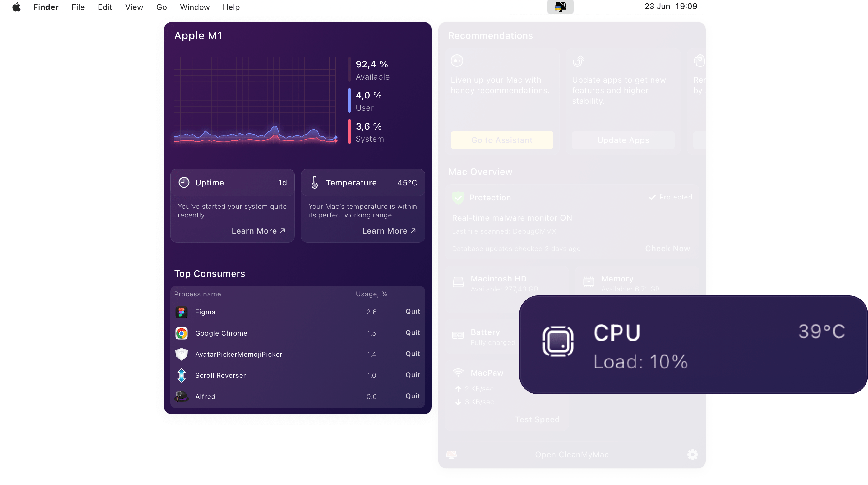Select the Figma process name
The width and height of the screenshot is (868, 485).
click(205, 312)
